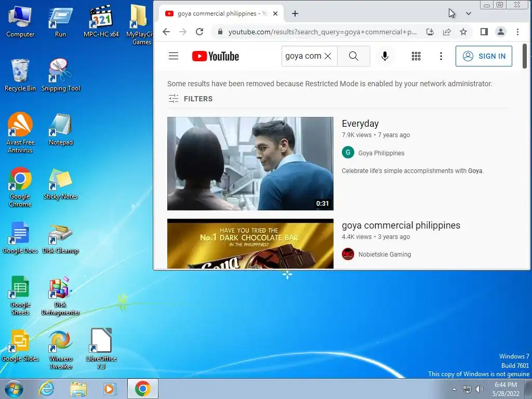Image resolution: width=532 pixels, height=399 pixels.
Task: Open the volume speaker tray icon
Action: (480, 389)
